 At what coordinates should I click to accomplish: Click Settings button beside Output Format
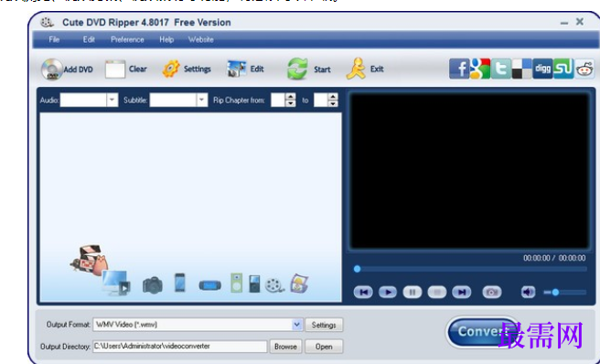(324, 325)
